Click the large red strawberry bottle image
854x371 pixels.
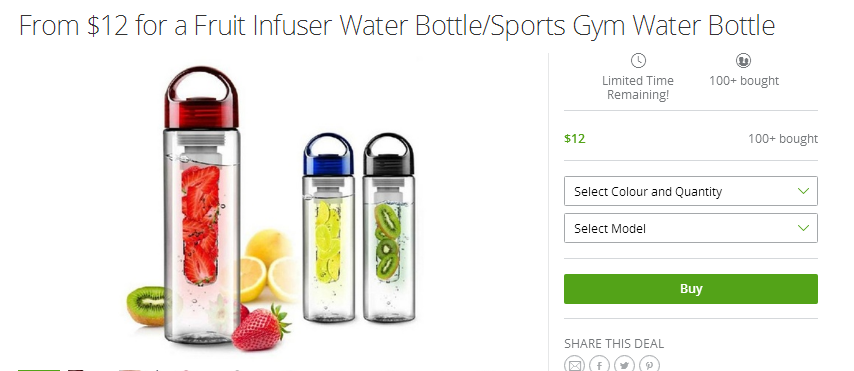pos(203,206)
